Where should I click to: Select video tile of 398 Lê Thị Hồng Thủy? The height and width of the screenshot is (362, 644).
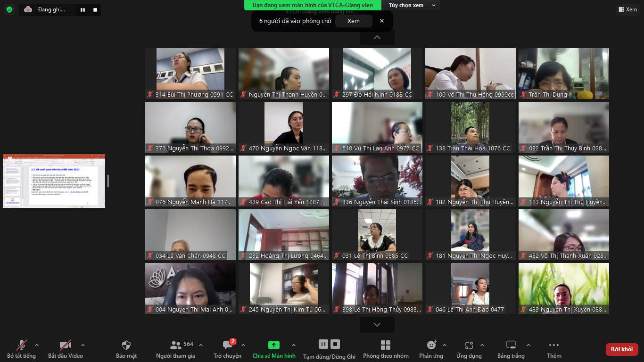click(x=377, y=288)
